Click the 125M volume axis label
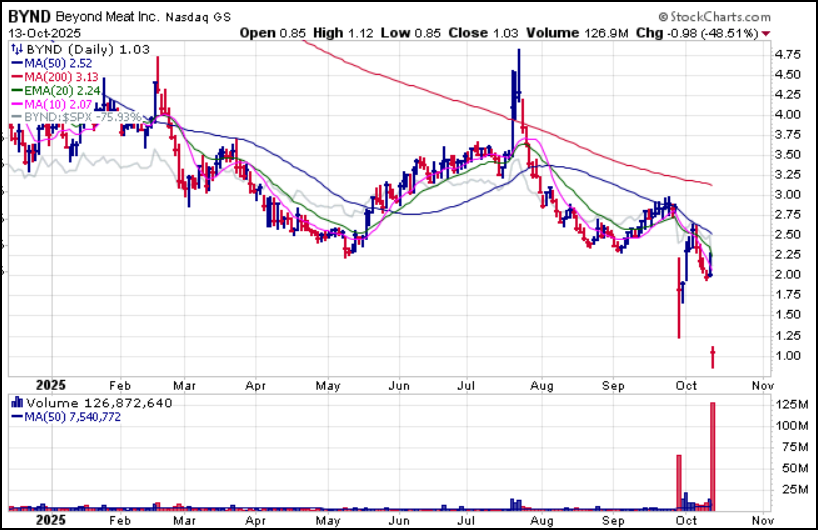Screen dimensions: 818x530 tap(792, 404)
